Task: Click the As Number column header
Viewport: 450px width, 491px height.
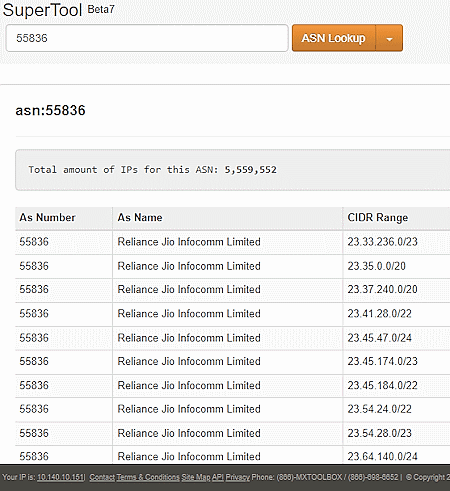Action: [x=47, y=218]
